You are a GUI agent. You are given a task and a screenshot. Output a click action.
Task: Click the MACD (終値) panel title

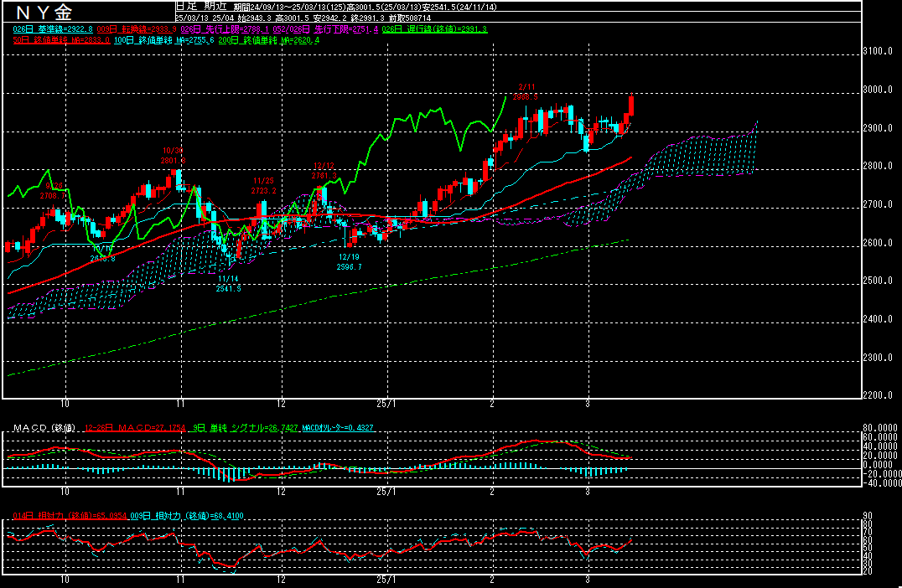coord(45,428)
